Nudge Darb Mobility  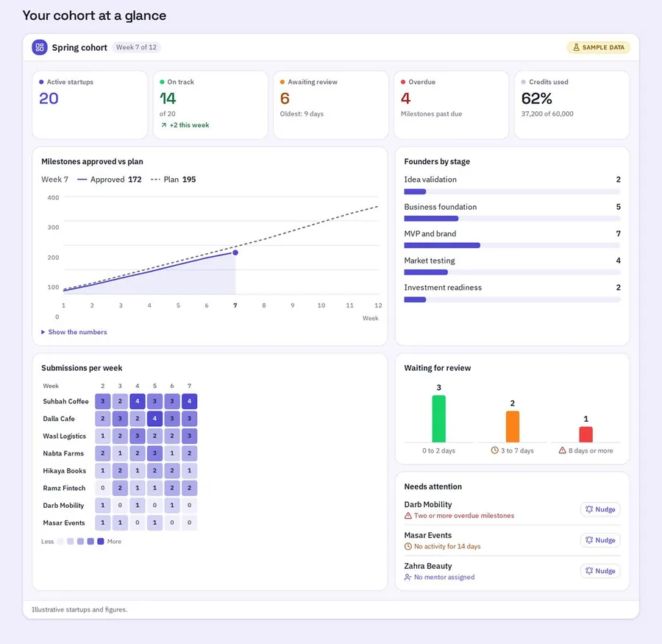click(600, 509)
